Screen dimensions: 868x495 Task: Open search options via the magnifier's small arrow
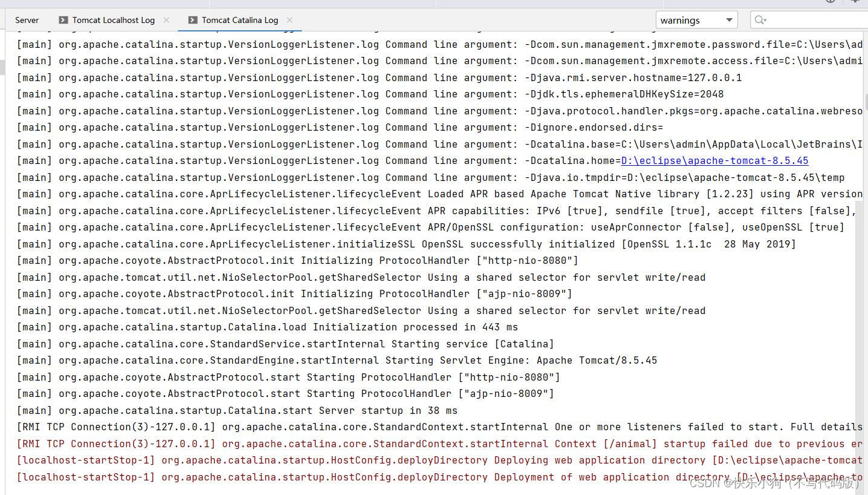765,21
